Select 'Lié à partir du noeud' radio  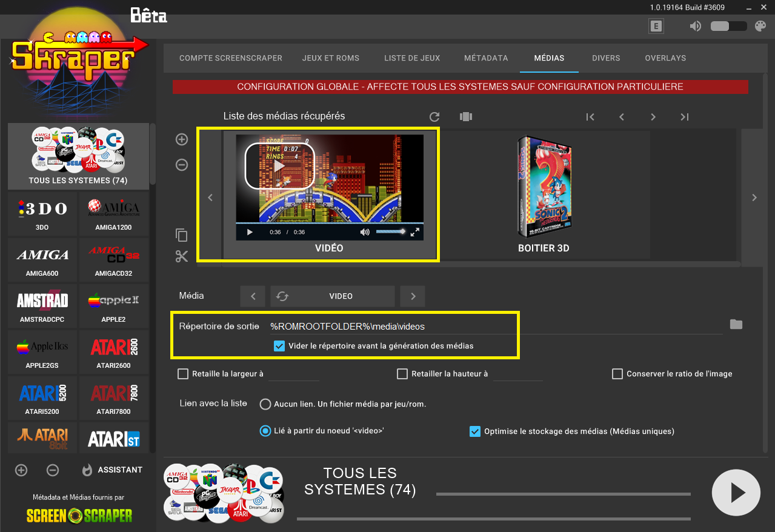[265, 431]
